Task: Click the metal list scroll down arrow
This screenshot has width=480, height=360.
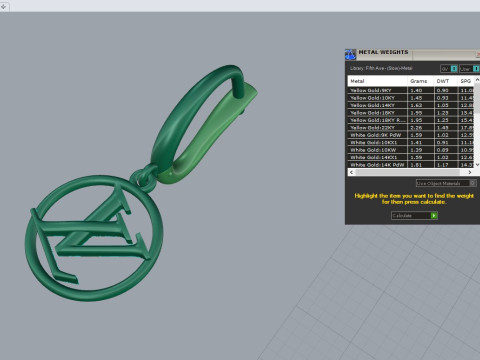Action: [x=477, y=164]
